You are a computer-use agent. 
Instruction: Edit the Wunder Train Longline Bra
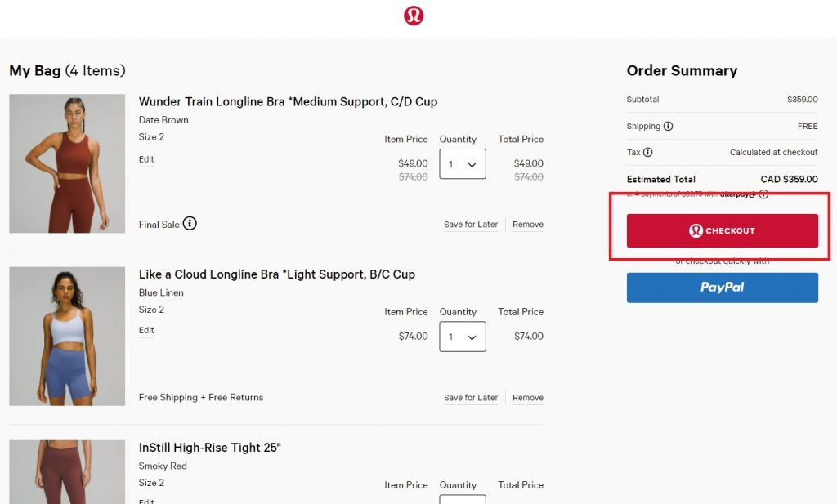[146, 159]
